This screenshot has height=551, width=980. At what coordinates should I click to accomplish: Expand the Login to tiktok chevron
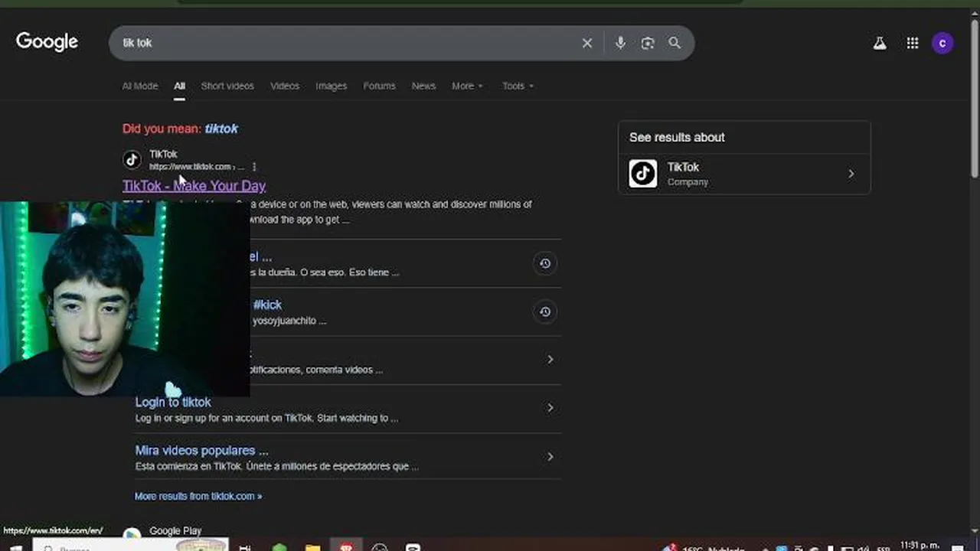tap(550, 408)
